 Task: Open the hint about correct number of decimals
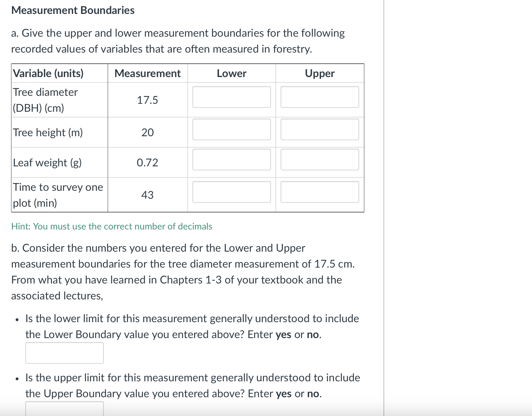[x=112, y=226]
